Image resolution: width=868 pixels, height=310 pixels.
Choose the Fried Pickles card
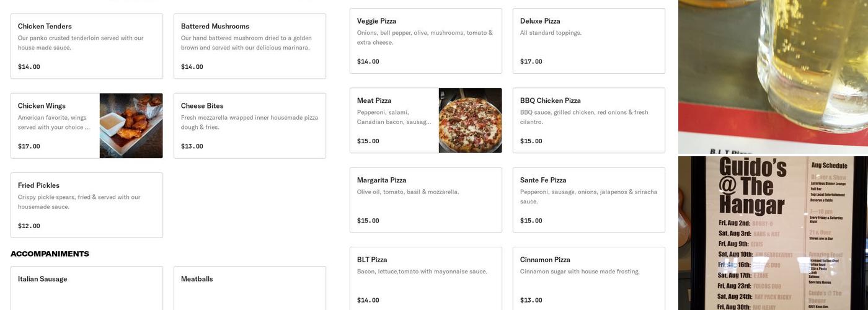87,205
